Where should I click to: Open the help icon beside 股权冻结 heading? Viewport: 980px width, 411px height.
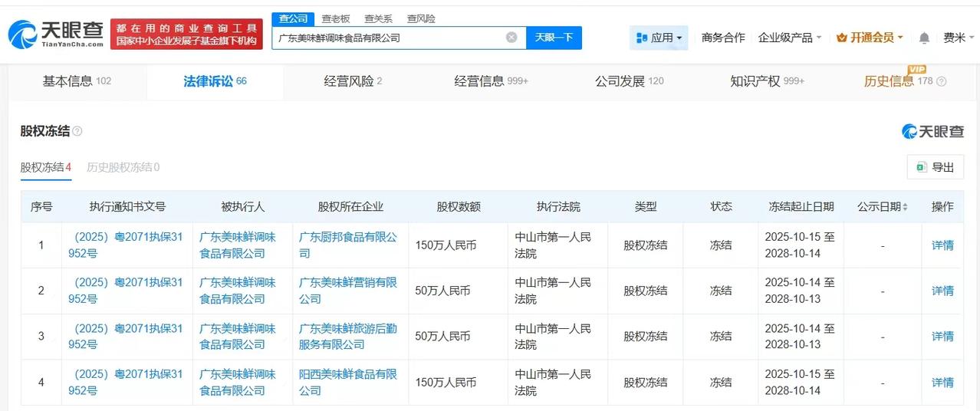[x=77, y=132]
